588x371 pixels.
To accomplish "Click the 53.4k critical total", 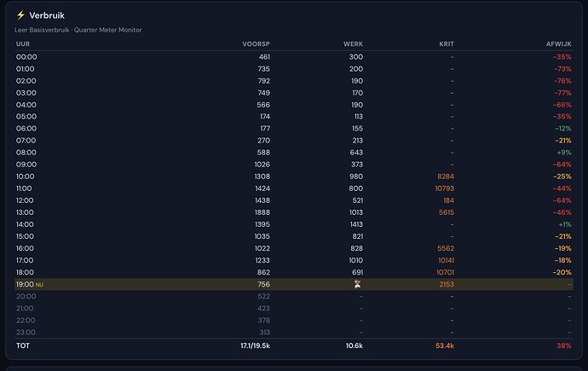I will [x=445, y=346].
